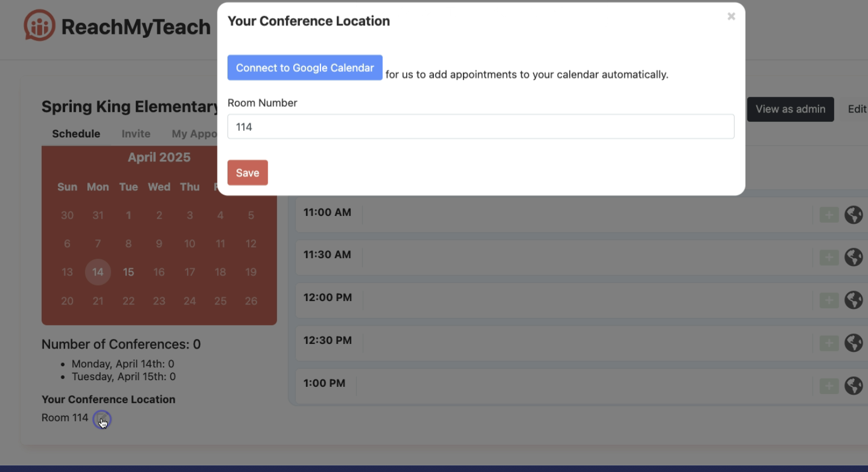Viewport: 868px width, 472px height.
Task: Click the Edit link at top right
Action: click(857, 109)
